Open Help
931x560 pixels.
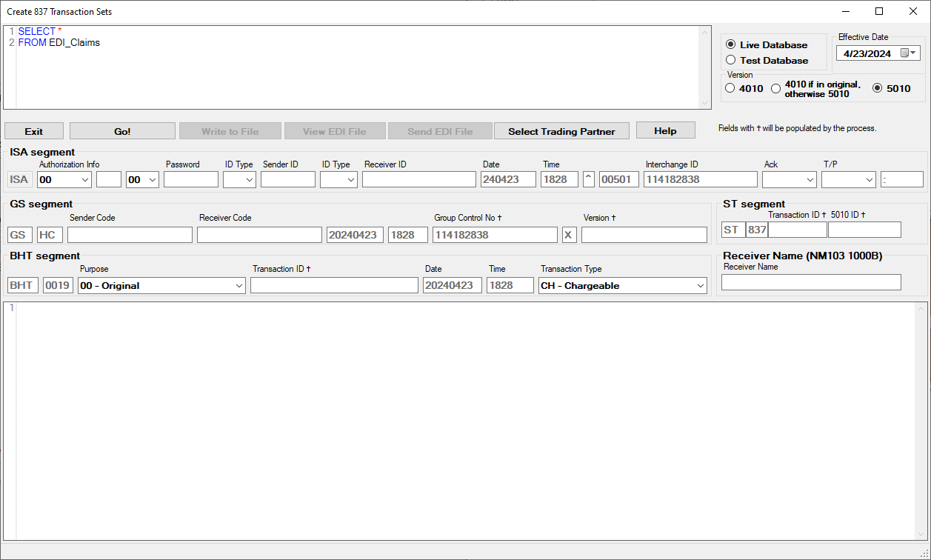pos(665,130)
